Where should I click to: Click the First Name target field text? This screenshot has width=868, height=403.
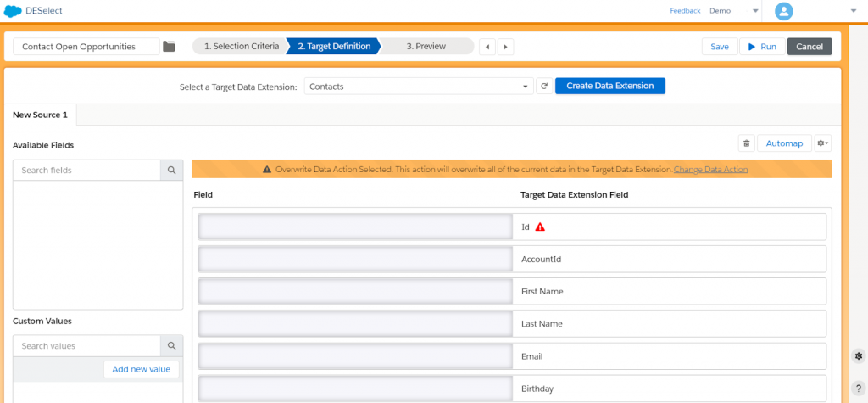[542, 291]
